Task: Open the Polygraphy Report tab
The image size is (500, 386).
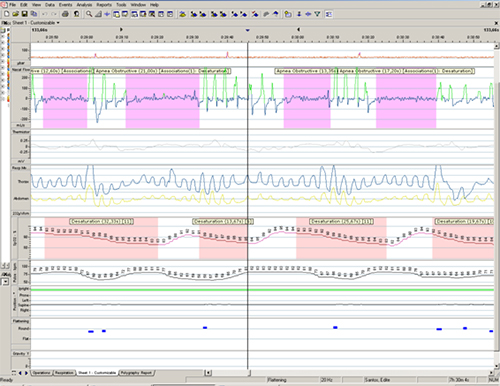Action: [x=136, y=373]
